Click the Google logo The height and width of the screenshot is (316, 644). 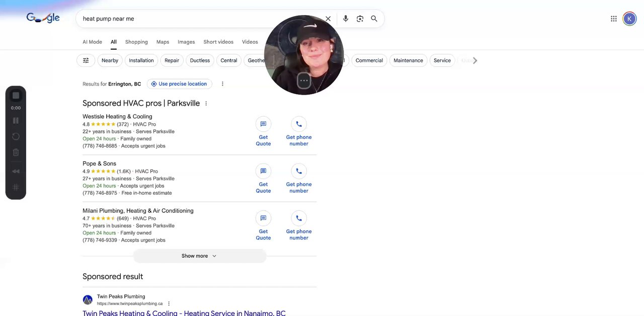pyautogui.click(x=43, y=18)
